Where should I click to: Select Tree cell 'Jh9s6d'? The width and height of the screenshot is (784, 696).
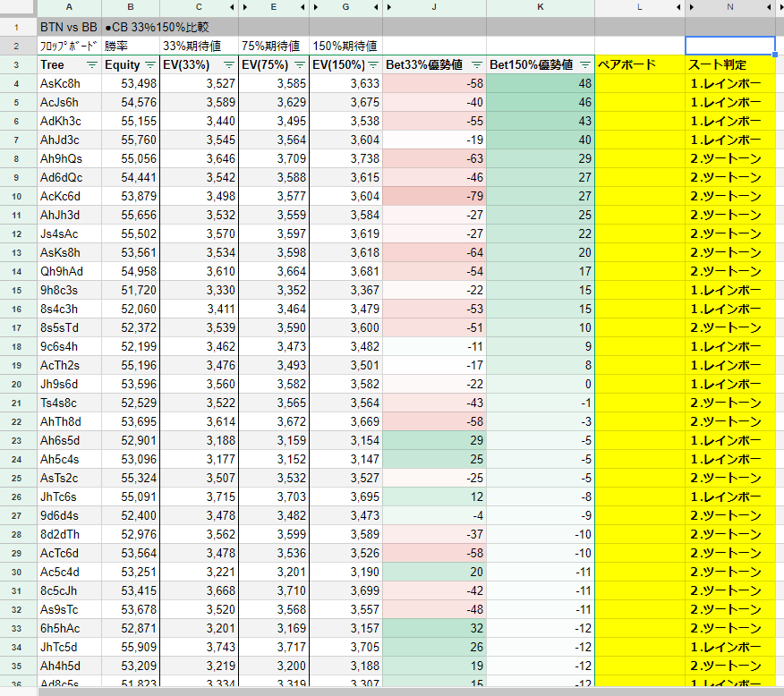(x=69, y=384)
